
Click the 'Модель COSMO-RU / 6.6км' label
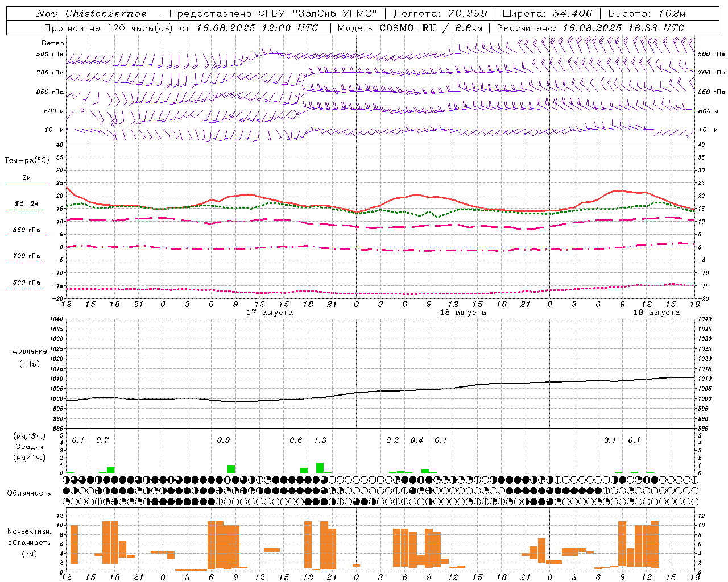410,28
